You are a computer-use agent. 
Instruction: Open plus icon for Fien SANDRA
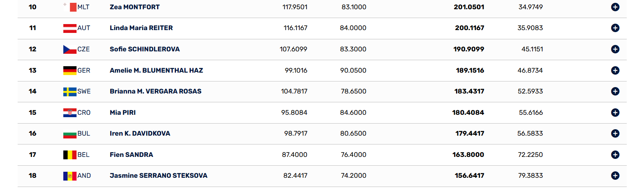(x=615, y=154)
